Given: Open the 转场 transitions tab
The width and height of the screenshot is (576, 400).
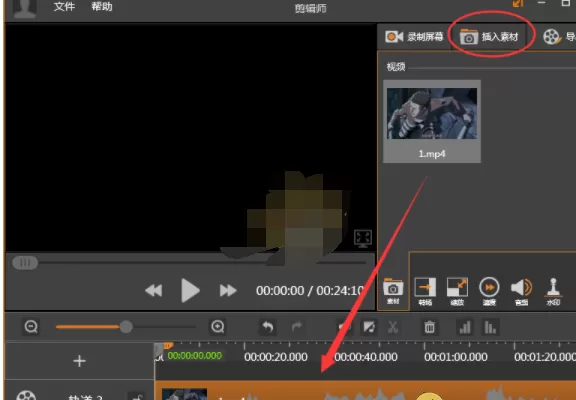Looking at the screenshot, I should click(x=425, y=292).
